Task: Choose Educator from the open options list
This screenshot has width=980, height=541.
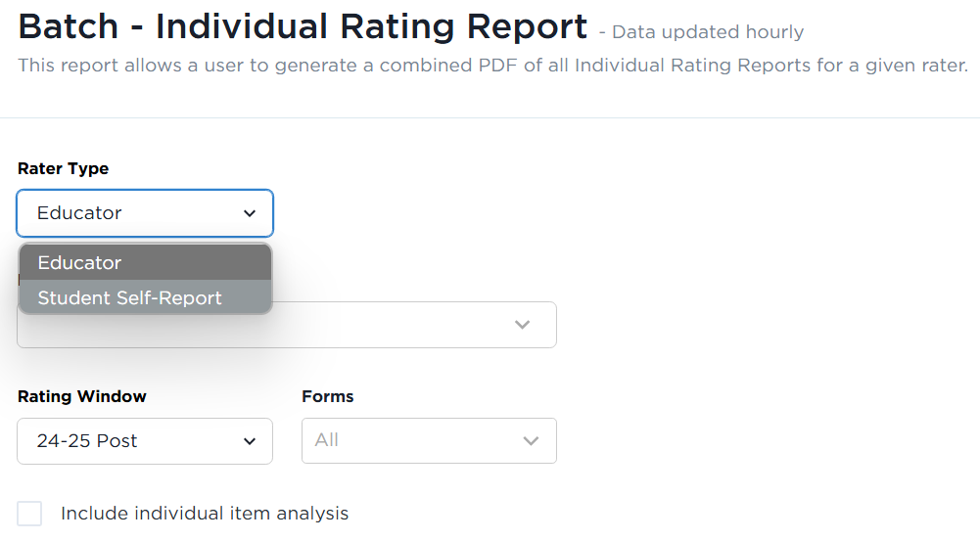Action: pyautogui.click(x=145, y=262)
